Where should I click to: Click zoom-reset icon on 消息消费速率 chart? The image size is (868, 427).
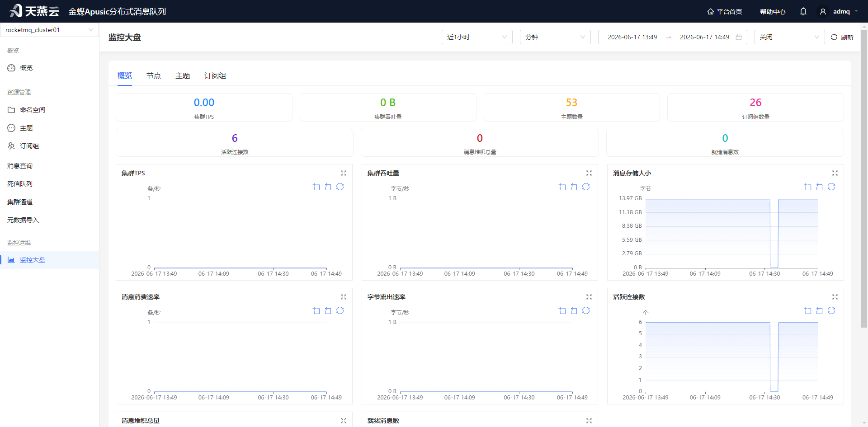(328, 310)
